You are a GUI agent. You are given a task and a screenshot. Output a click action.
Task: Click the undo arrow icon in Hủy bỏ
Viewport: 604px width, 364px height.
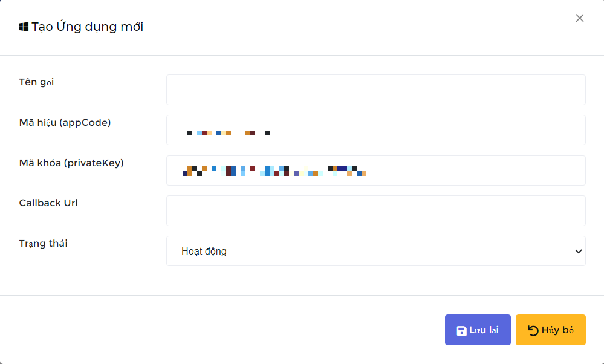pos(533,331)
